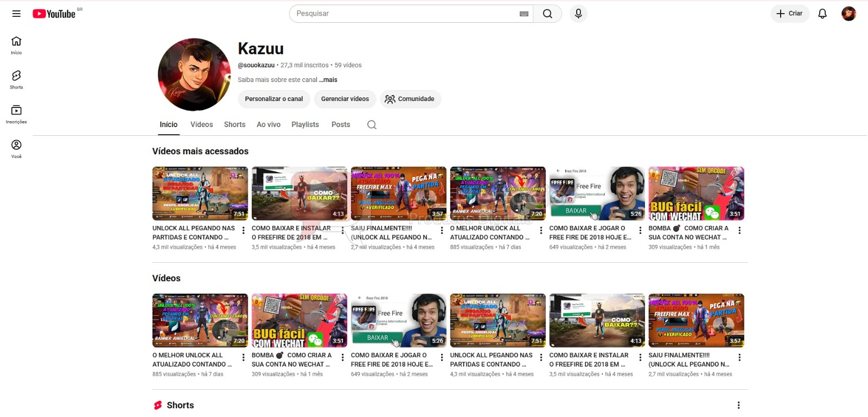Play the 5:26 Free Fire thumbnail in top videos

[x=597, y=193]
